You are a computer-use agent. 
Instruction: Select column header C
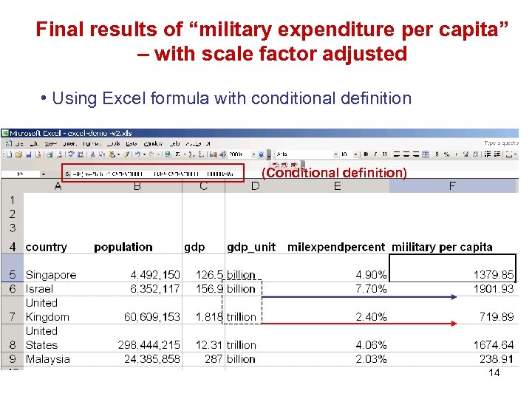click(204, 186)
